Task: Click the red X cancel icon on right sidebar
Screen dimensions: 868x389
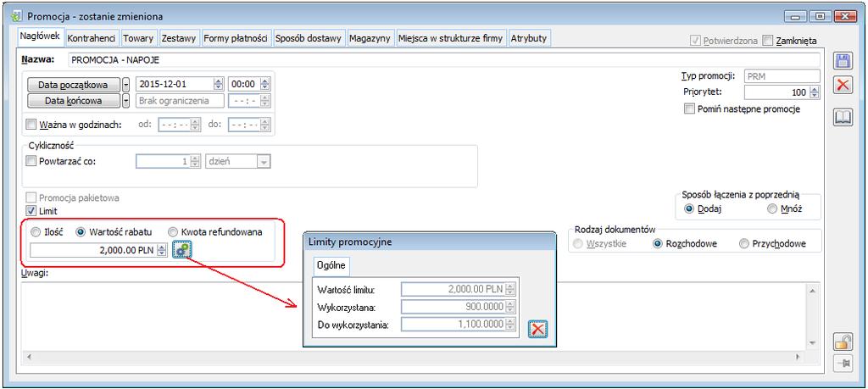Action: click(843, 86)
